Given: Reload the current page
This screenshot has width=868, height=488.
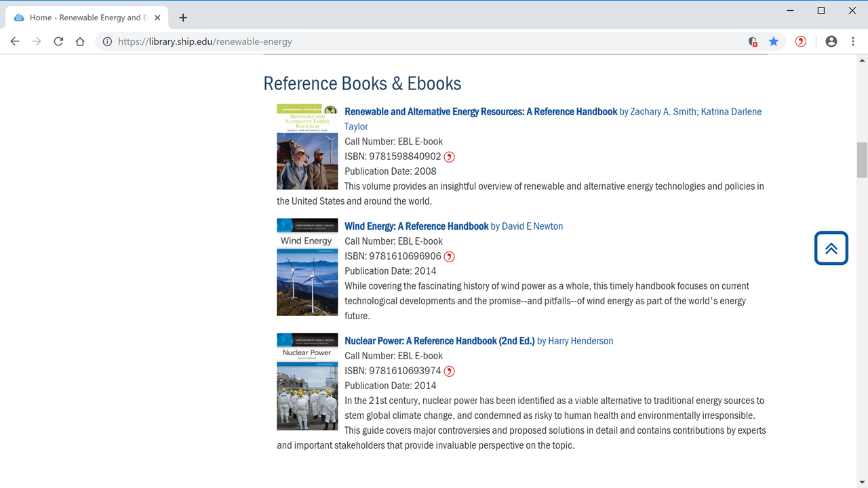Looking at the screenshot, I should click(58, 41).
